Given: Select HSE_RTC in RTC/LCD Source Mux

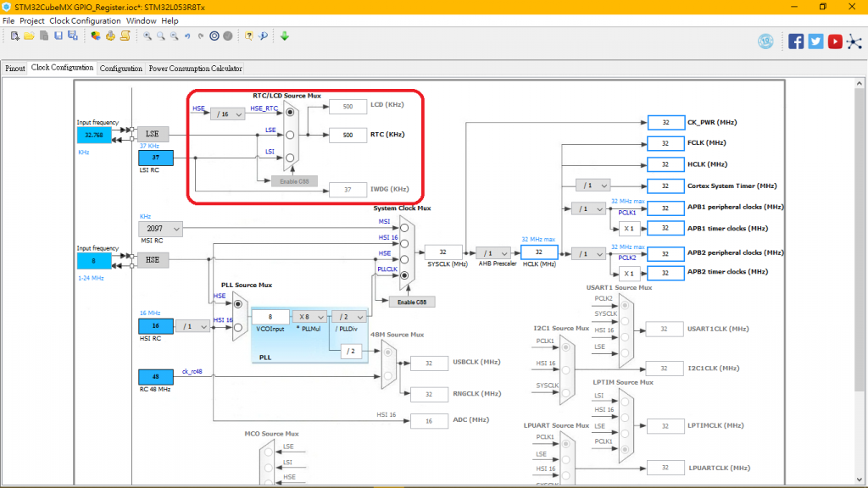Looking at the screenshot, I should [290, 113].
